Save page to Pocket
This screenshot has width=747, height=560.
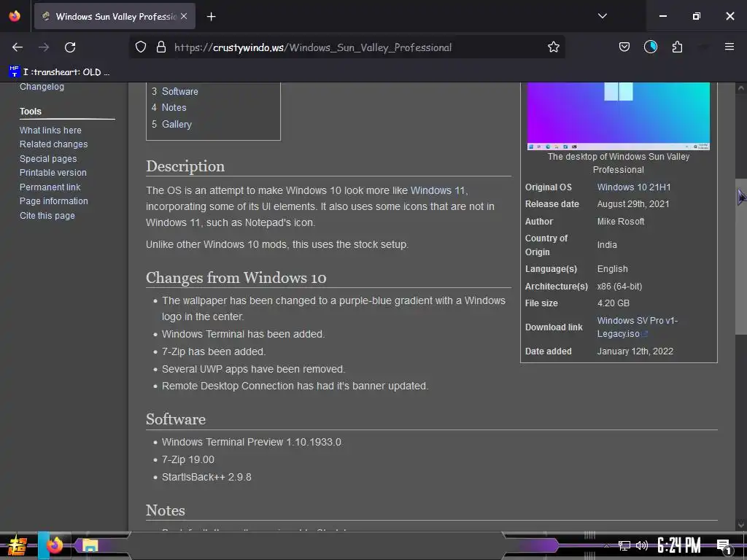[624, 47]
